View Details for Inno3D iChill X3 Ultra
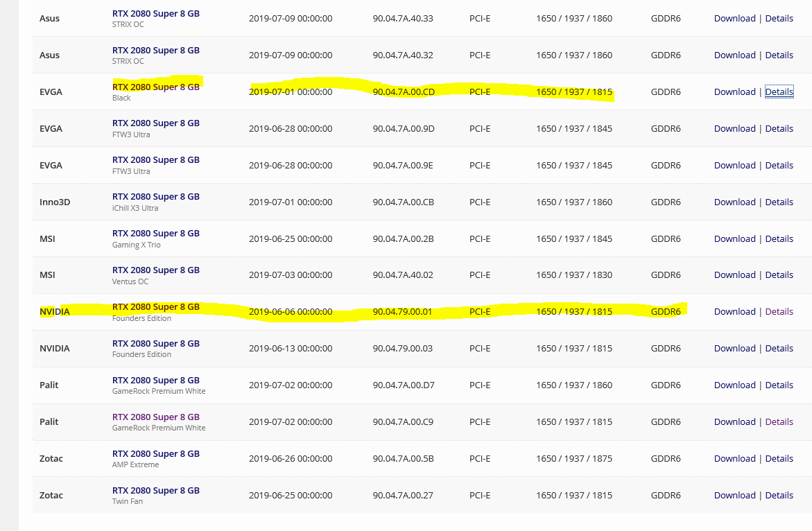The width and height of the screenshot is (812, 531). click(x=779, y=202)
